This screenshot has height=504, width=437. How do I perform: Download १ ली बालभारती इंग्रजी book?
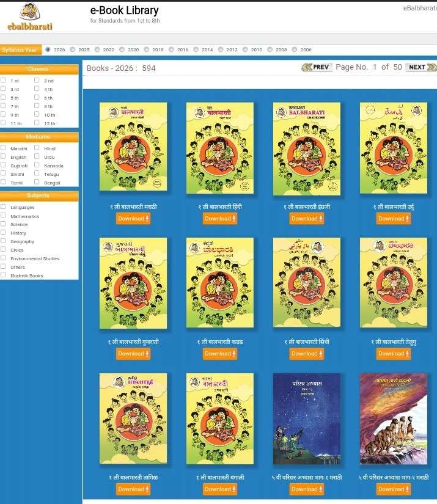coord(307,219)
